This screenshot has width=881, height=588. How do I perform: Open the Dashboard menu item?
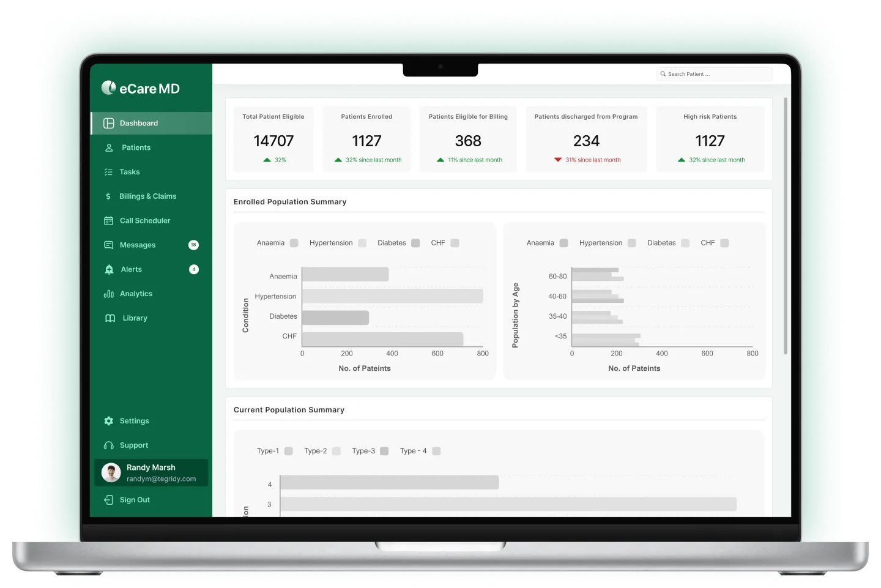tap(152, 123)
